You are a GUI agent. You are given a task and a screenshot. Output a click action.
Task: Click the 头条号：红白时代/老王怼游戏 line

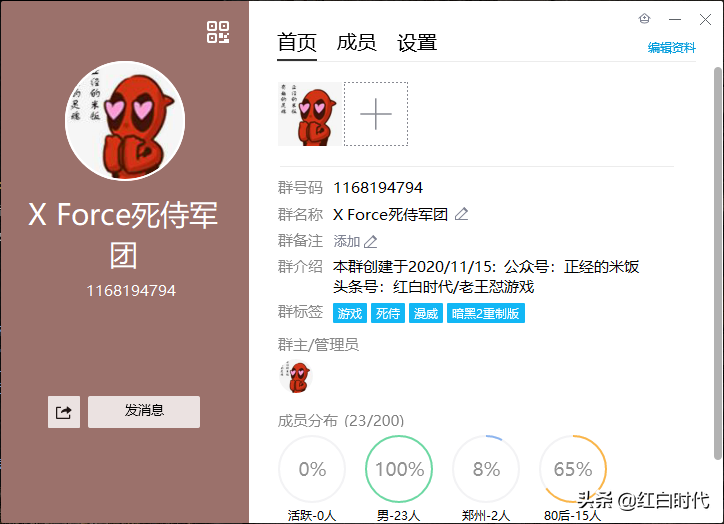(434, 287)
